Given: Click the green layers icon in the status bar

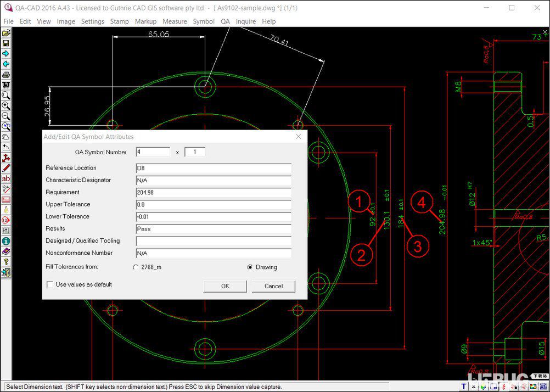Looking at the screenshot, I should (x=484, y=387).
